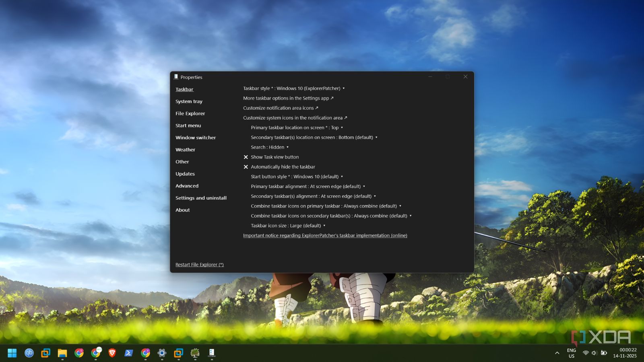This screenshot has height=362, width=644.
Task: Click the battery tray icon
Action: pyautogui.click(x=604, y=353)
